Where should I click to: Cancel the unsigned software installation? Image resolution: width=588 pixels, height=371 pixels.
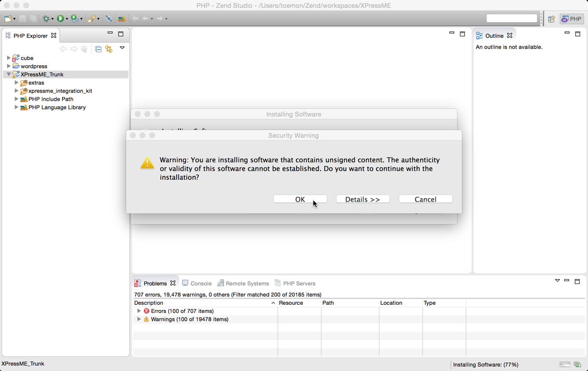pyautogui.click(x=425, y=199)
